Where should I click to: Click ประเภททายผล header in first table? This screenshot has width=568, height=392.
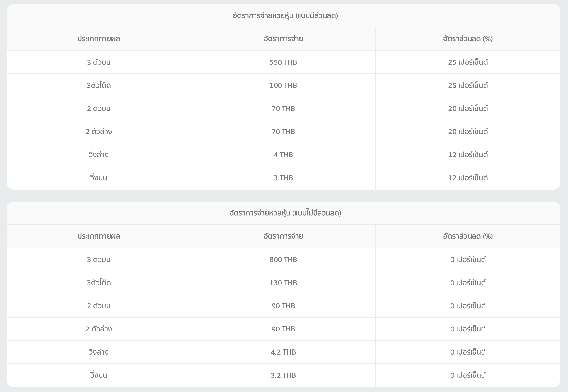(x=99, y=39)
